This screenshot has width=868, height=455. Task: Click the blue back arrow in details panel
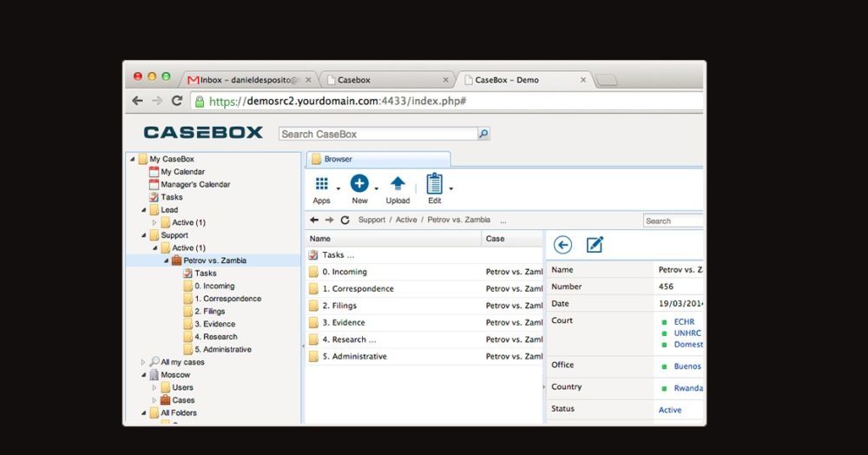click(562, 245)
